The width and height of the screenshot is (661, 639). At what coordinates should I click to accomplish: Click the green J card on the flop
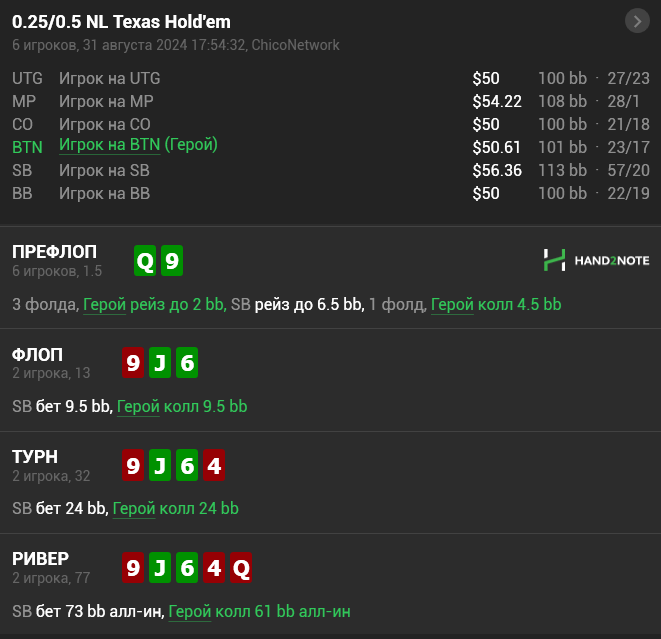click(159, 364)
